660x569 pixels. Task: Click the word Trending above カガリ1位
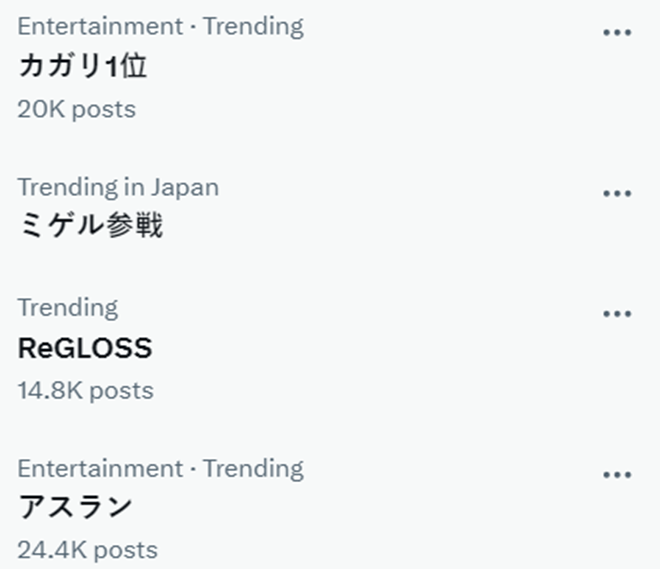[253, 26]
